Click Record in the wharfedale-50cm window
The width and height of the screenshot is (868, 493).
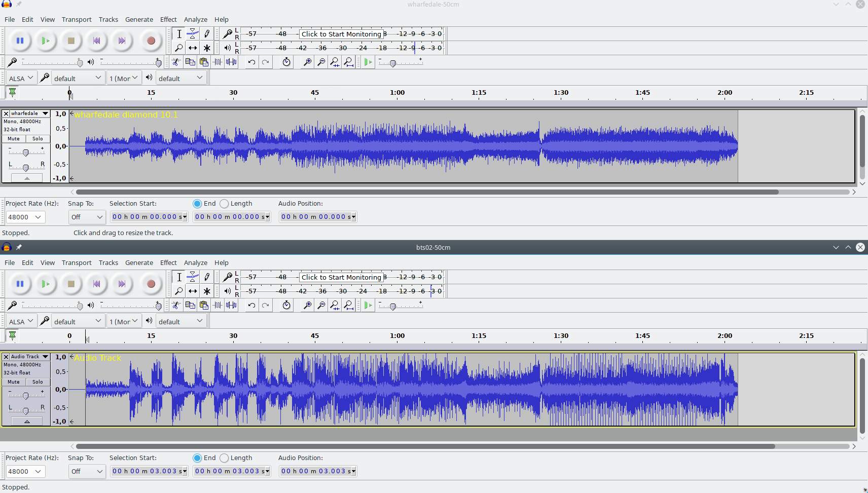tap(151, 41)
